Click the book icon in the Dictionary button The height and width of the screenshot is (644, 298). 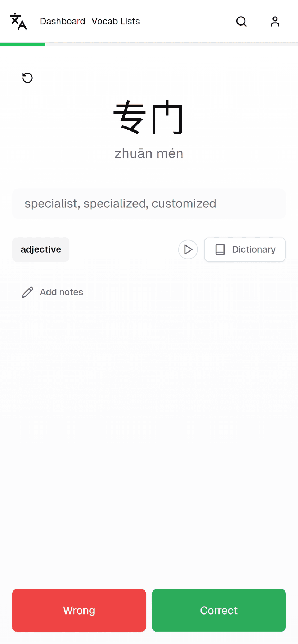click(x=220, y=249)
